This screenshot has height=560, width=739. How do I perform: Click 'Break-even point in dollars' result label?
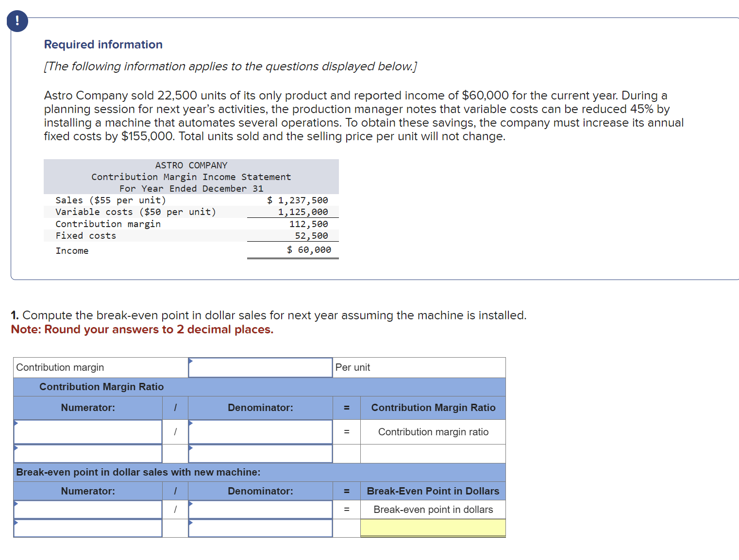tap(433, 510)
